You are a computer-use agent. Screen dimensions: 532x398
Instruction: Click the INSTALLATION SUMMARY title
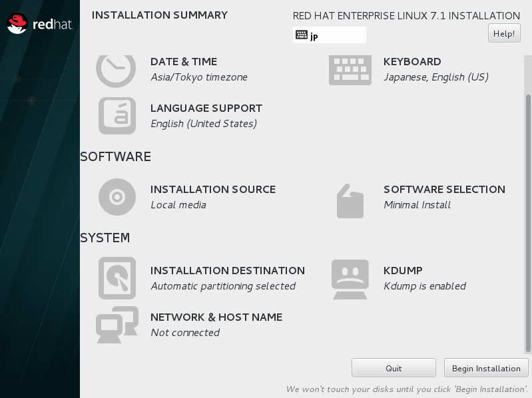(x=159, y=15)
